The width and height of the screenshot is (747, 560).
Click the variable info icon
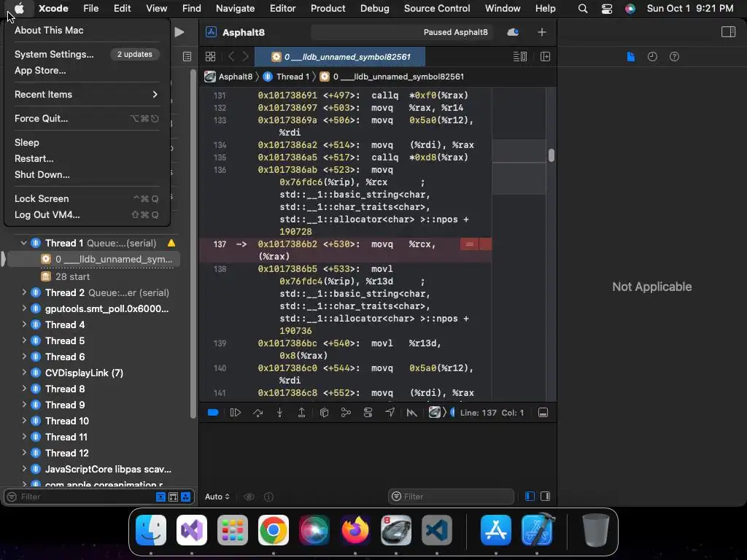(x=268, y=497)
